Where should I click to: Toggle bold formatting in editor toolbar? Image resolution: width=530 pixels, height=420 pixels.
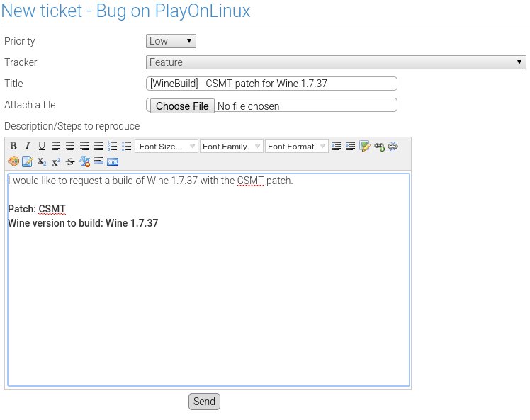[13, 146]
